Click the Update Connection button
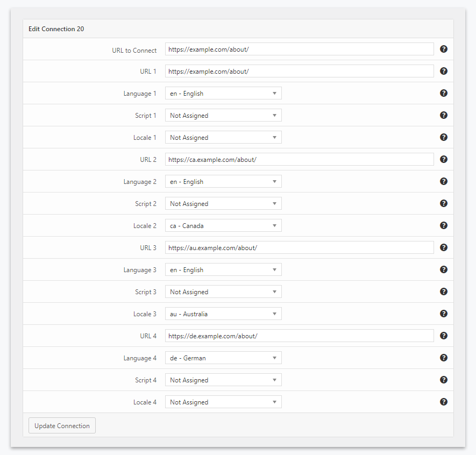 click(x=61, y=425)
